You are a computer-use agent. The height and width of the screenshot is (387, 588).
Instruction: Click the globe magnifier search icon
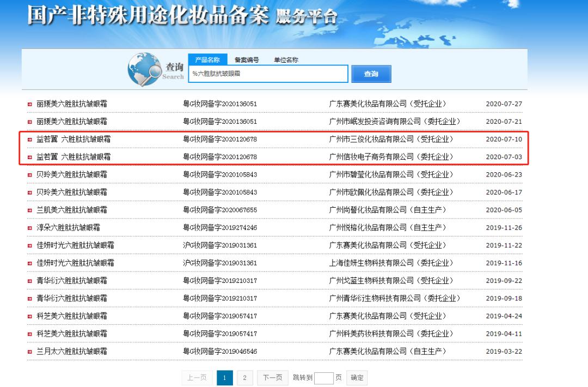click(x=145, y=69)
